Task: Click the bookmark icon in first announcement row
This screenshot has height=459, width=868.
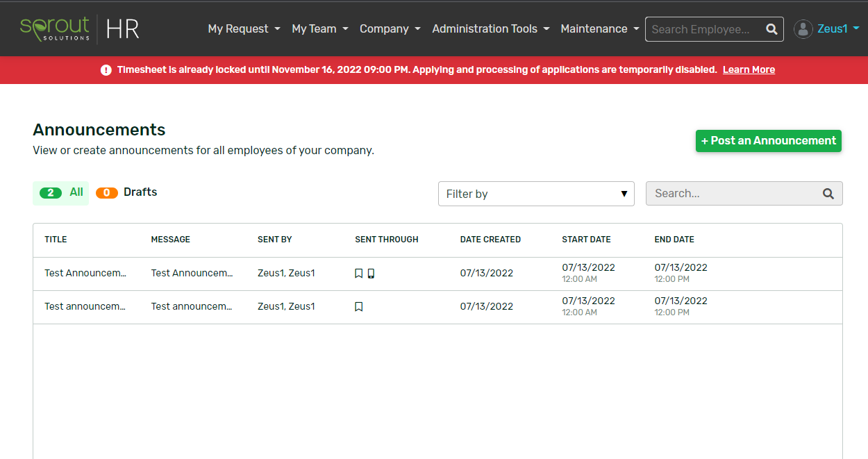Action: (x=358, y=274)
